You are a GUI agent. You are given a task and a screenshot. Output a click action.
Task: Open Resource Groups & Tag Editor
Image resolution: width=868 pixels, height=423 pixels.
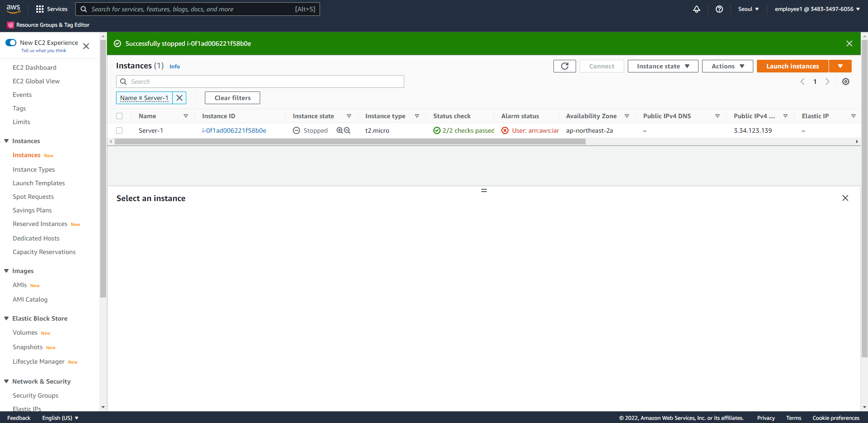pyautogui.click(x=48, y=25)
